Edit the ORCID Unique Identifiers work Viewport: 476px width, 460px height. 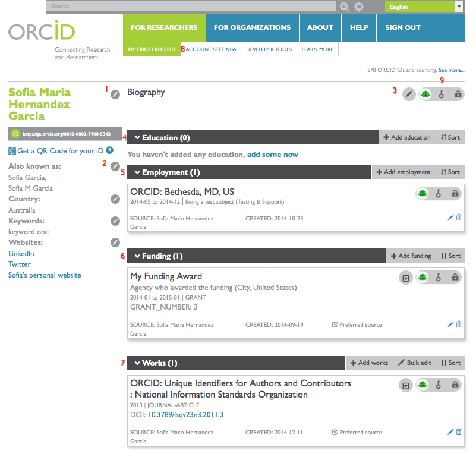pos(450,431)
